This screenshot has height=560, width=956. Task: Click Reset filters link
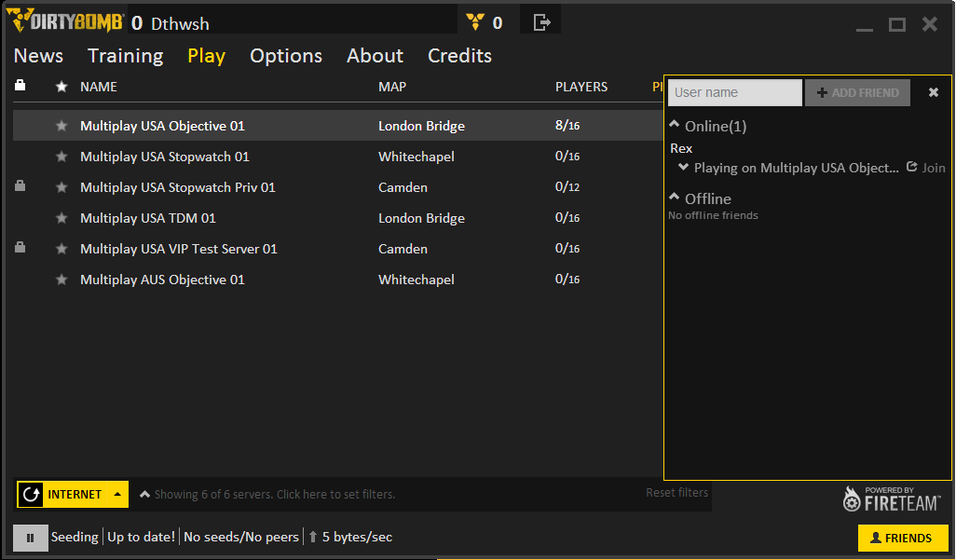point(676,493)
